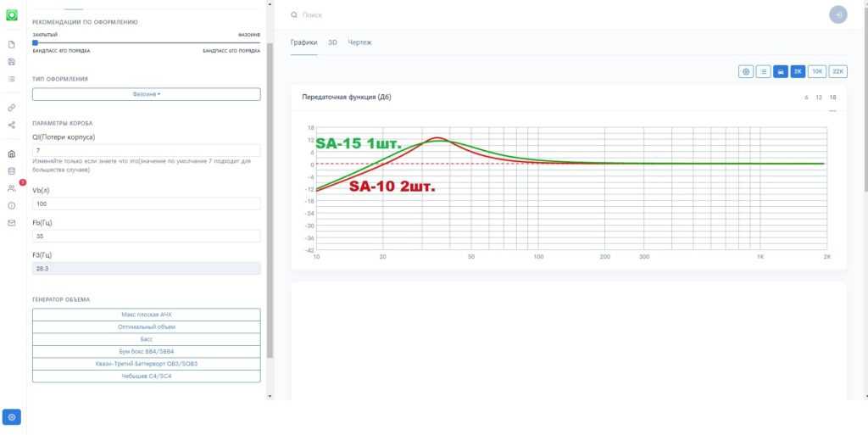The image size is (868, 435).
Task: Click the Макс плоская АЧХ button
Action: coord(146,315)
